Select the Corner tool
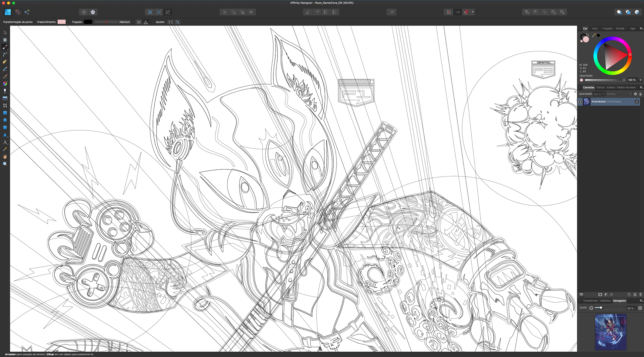This screenshot has width=644, height=357. 5,54
